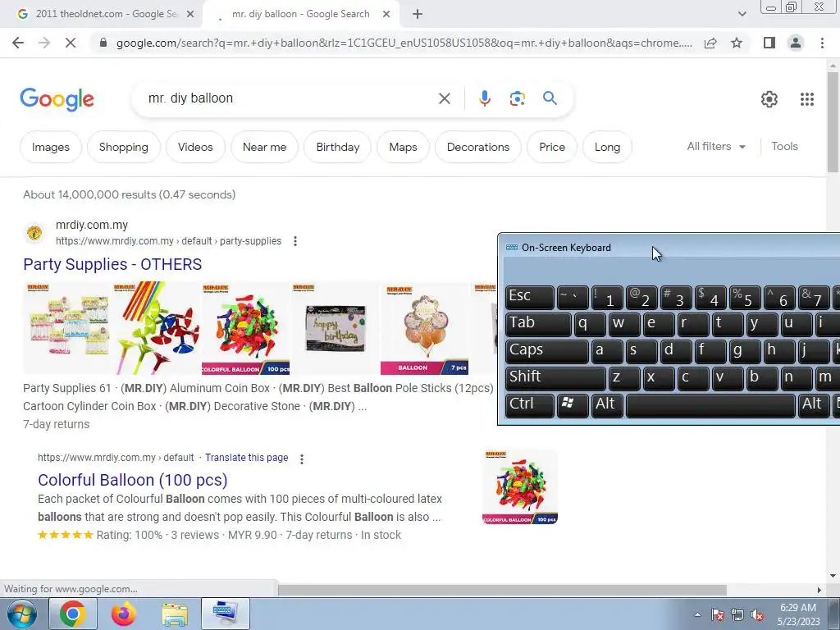Select the Birthday filter chip
Image resolution: width=840 pixels, height=630 pixels.
337,147
